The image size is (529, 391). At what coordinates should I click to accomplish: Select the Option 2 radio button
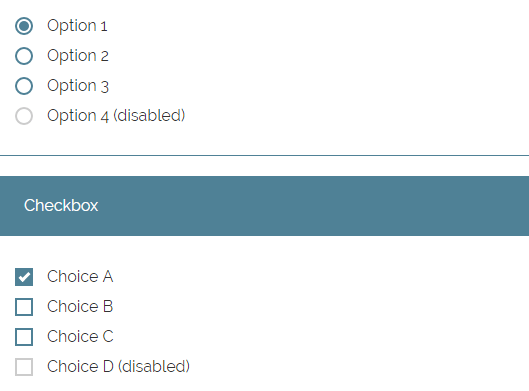(x=24, y=56)
